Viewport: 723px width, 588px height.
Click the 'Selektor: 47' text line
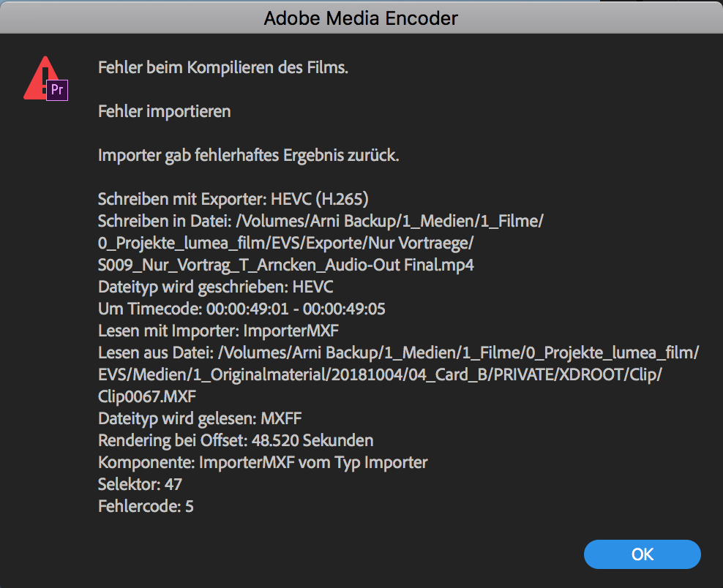click(141, 484)
